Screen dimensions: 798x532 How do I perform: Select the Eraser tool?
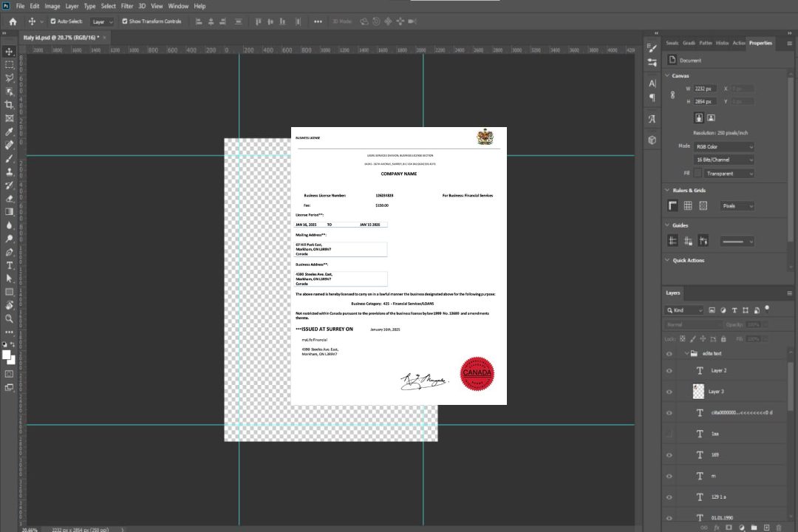[9, 199]
